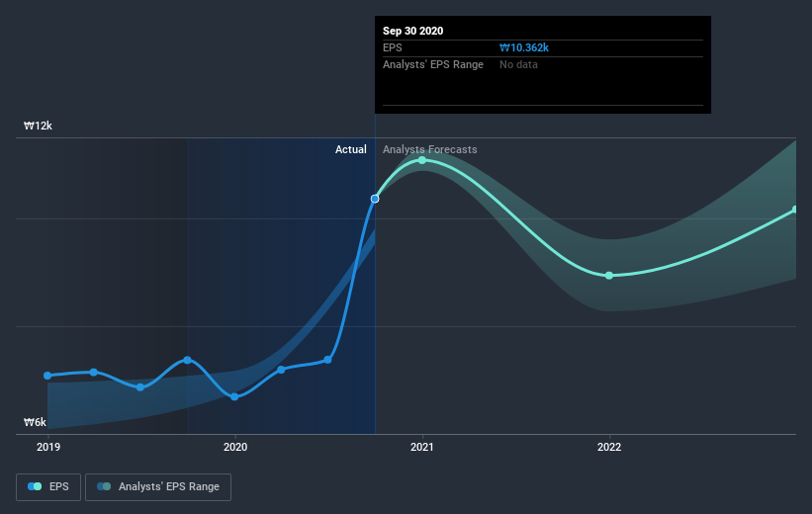Click the Analysts' EPS Range legend color icon
The width and height of the screenshot is (812, 514).
pyautogui.click(x=104, y=486)
